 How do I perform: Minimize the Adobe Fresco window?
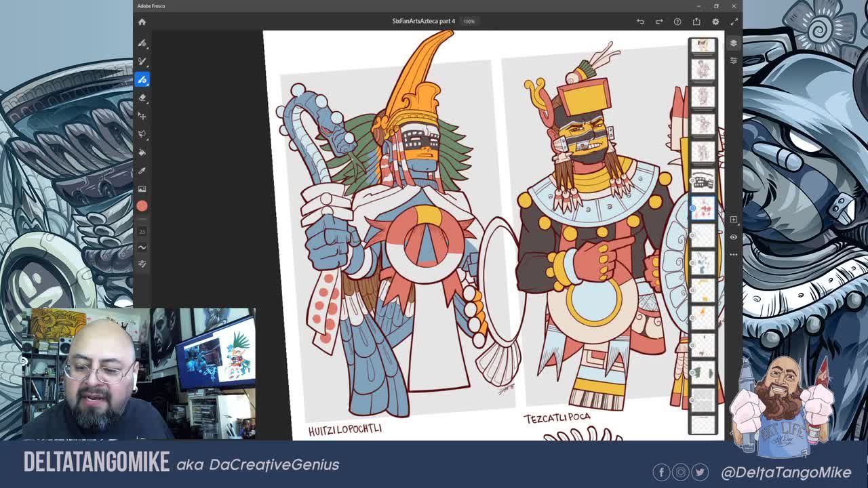click(698, 6)
